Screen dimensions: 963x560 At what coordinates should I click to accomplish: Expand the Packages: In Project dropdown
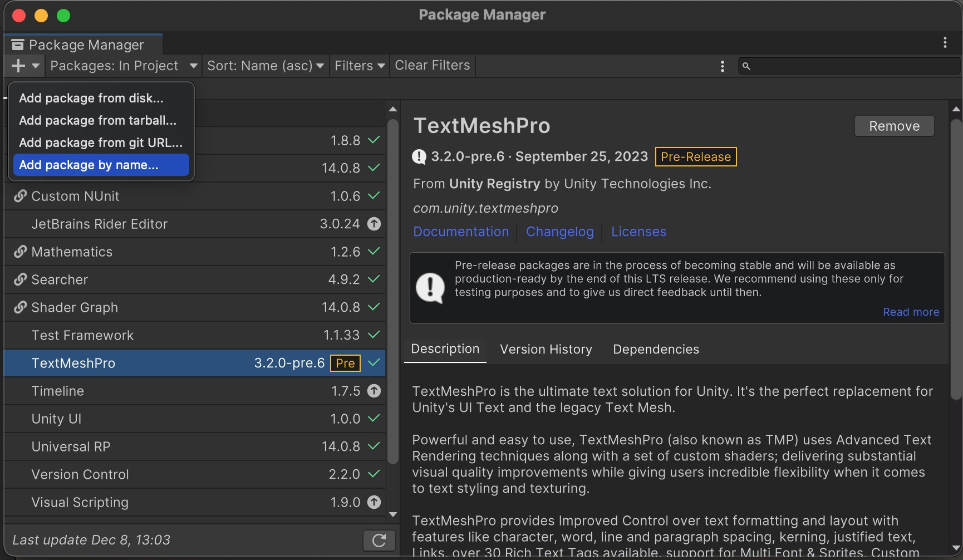click(x=124, y=66)
